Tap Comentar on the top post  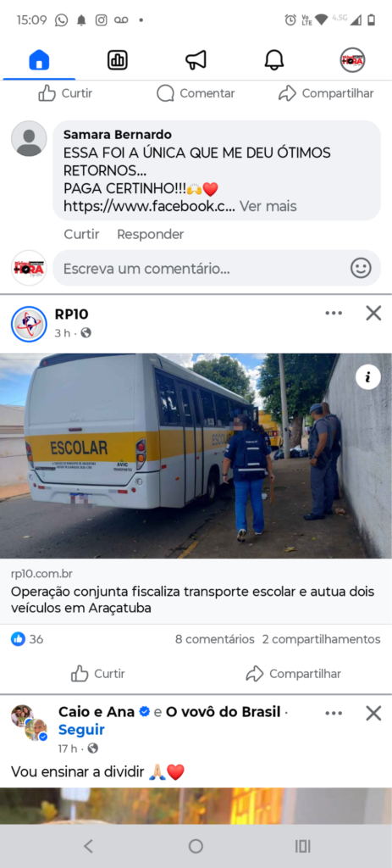pos(196,93)
